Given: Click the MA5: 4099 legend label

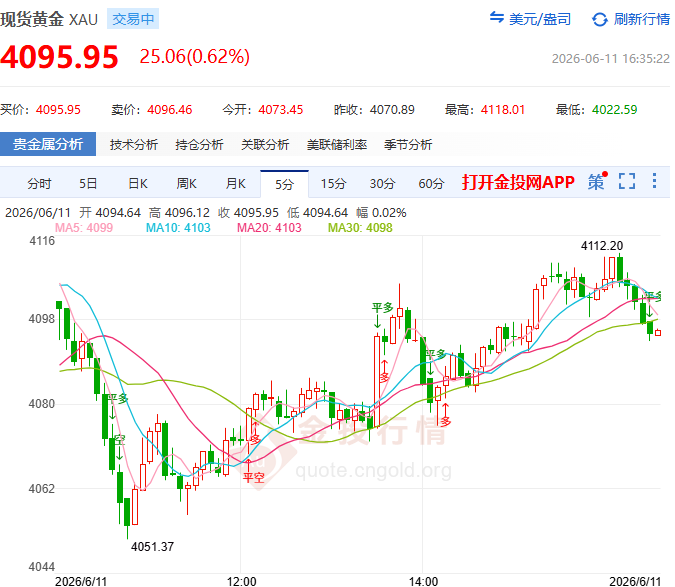Looking at the screenshot, I should pos(84,228).
